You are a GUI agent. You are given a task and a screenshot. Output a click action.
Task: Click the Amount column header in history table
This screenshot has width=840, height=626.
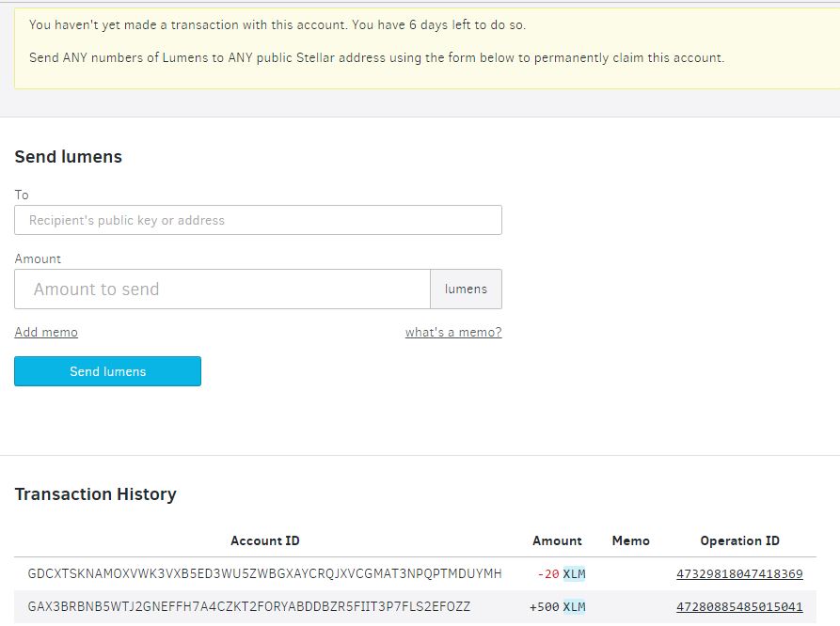point(557,541)
